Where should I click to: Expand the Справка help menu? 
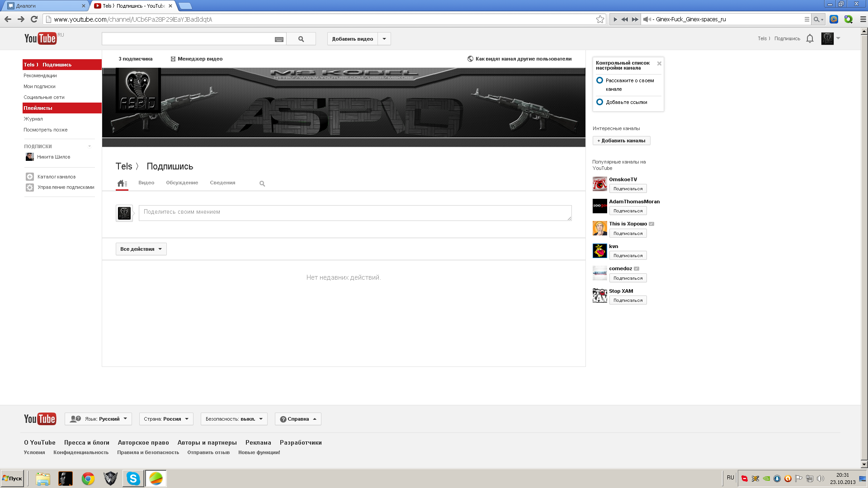click(x=298, y=419)
